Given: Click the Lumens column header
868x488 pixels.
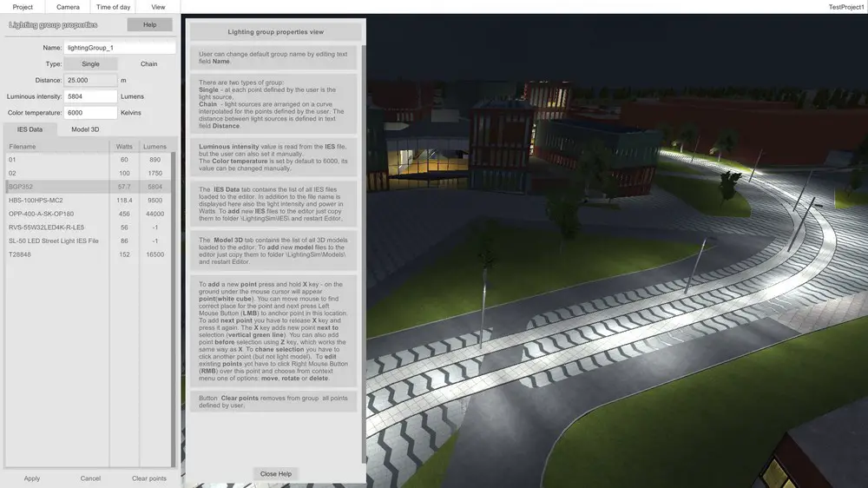Looking at the screenshot, I should [155, 146].
